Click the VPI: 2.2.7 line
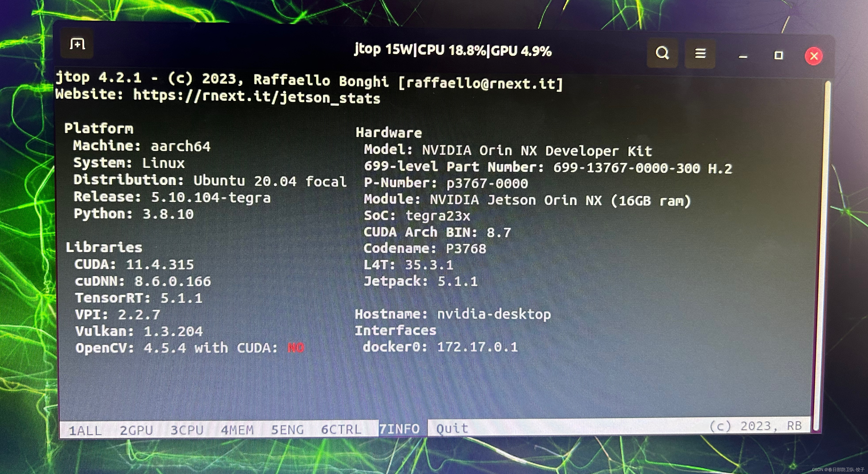 tap(118, 314)
